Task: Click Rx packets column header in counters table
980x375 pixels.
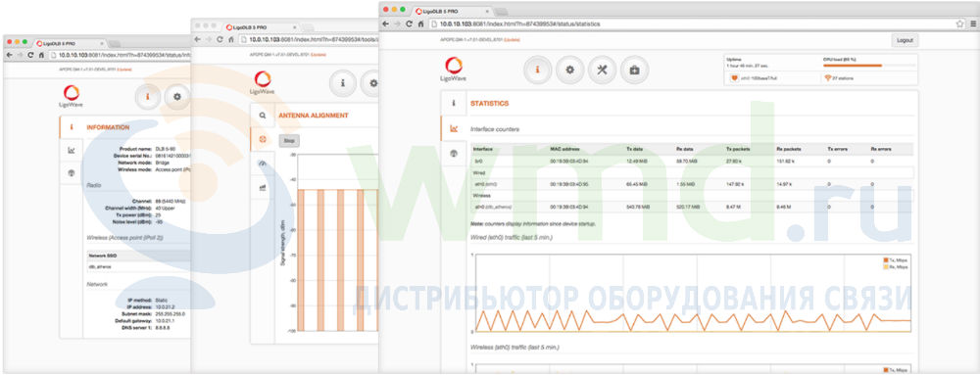Action: point(789,149)
